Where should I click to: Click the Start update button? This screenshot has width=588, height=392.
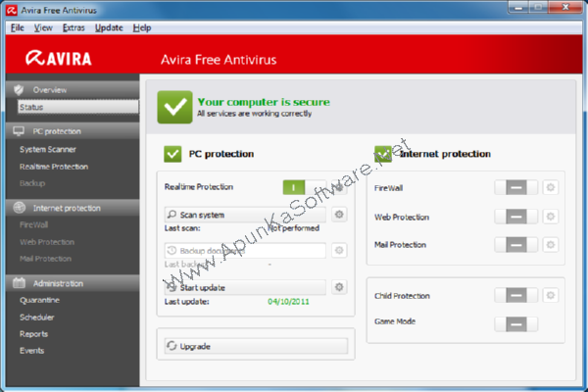[x=245, y=287]
